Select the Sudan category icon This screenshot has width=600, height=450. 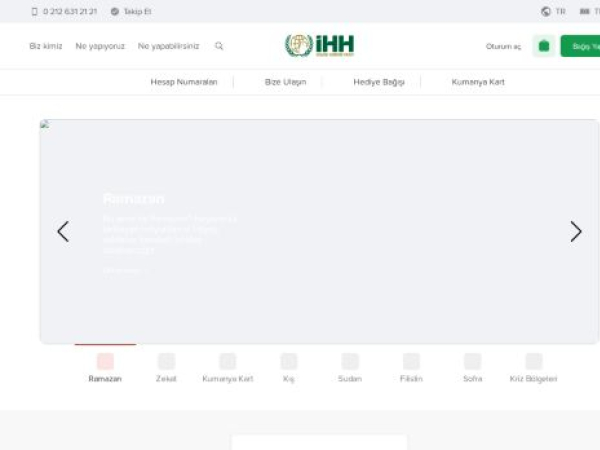pyautogui.click(x=350, y=361)
